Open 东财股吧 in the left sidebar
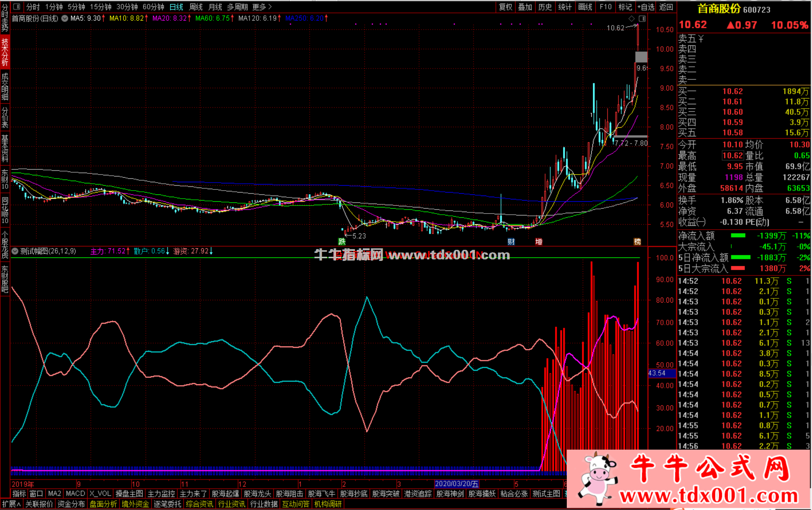 tap(5, 279)
